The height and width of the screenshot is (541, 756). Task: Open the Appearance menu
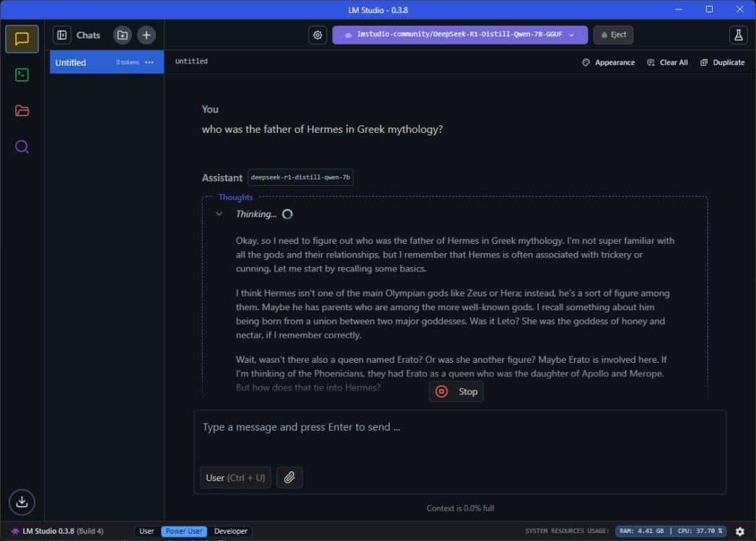tap(608, 62)
